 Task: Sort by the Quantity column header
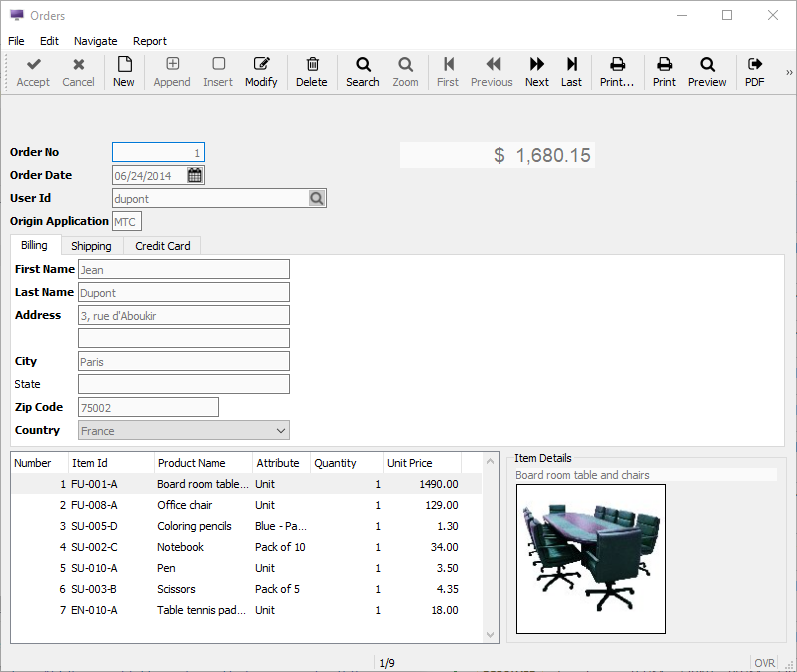[347, 463]
